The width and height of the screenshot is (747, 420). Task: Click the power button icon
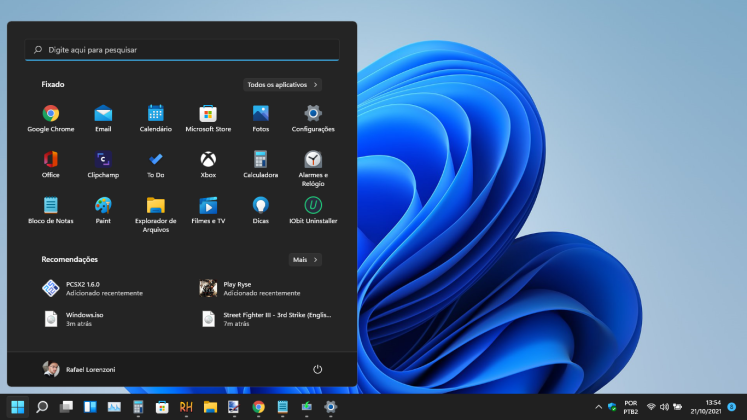click(x=317, y=370)
